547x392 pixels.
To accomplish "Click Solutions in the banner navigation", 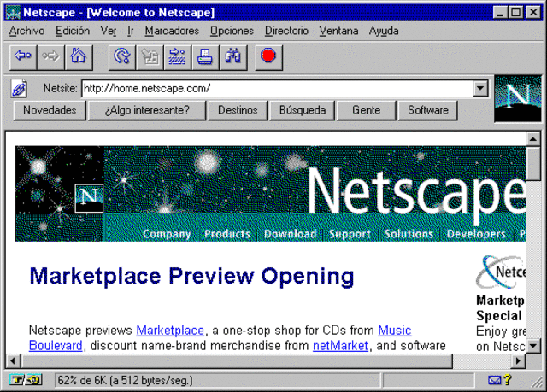I will point(409,234).
